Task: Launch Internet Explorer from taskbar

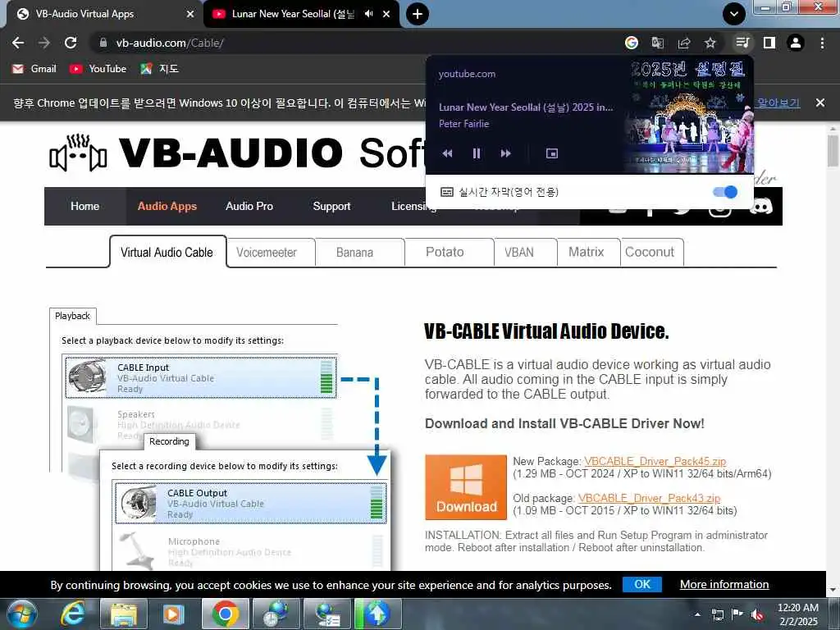Action: (72, 614)
